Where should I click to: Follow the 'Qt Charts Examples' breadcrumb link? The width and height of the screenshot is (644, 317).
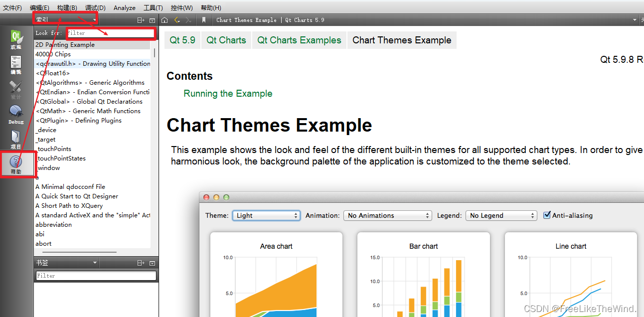tap(299, 40)
